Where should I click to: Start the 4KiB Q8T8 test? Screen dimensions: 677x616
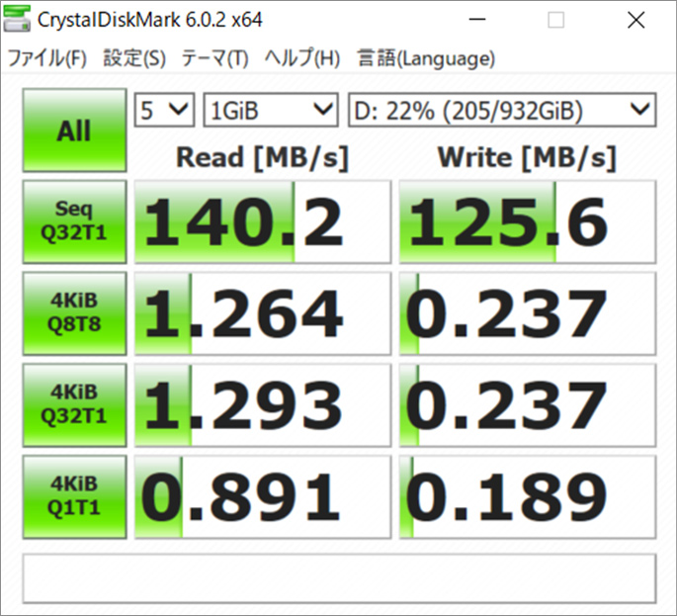pyautogui.click(x=75, y=313)
